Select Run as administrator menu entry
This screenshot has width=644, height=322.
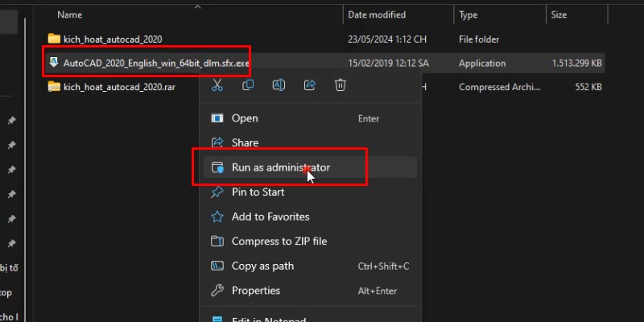pyautogui.click(x=280, y=167)
